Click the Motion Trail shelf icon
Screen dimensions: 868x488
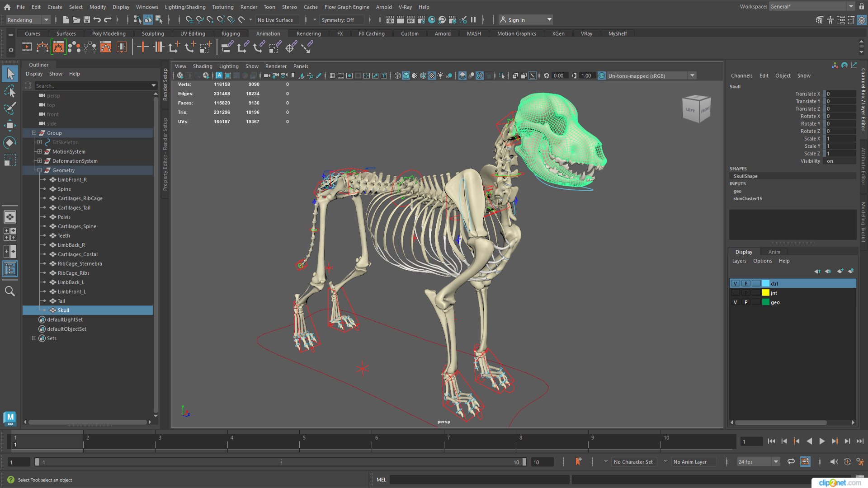point(42,47)
